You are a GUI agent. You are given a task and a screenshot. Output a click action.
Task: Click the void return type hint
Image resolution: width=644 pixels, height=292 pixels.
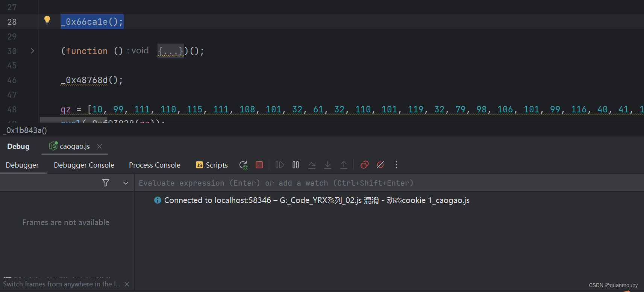coord(140,50)
